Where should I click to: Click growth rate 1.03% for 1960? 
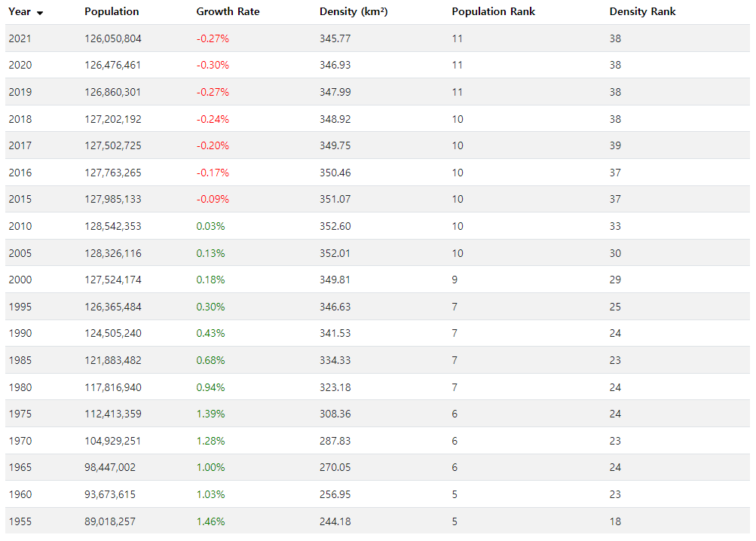[x=211, y=494]
